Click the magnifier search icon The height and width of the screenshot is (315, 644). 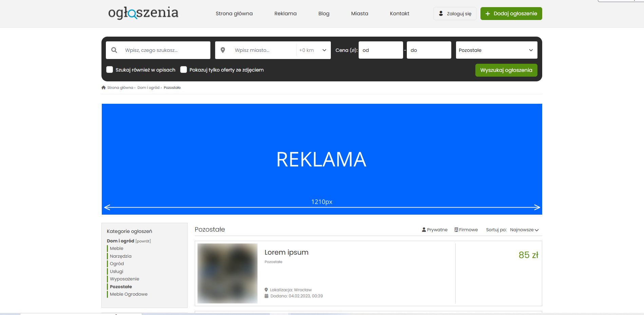click(x=114, y=50)
